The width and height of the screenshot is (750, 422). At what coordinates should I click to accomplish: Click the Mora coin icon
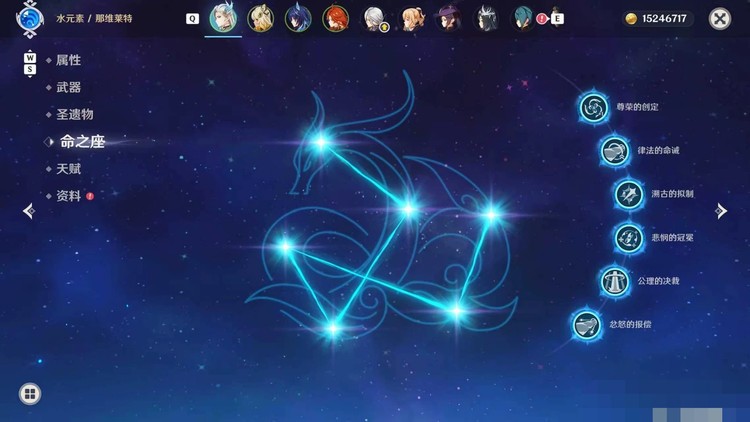[631, 19]
